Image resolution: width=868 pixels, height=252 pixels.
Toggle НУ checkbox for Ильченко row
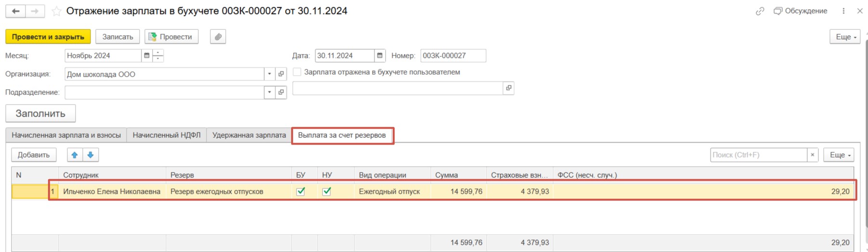[327, 191]
